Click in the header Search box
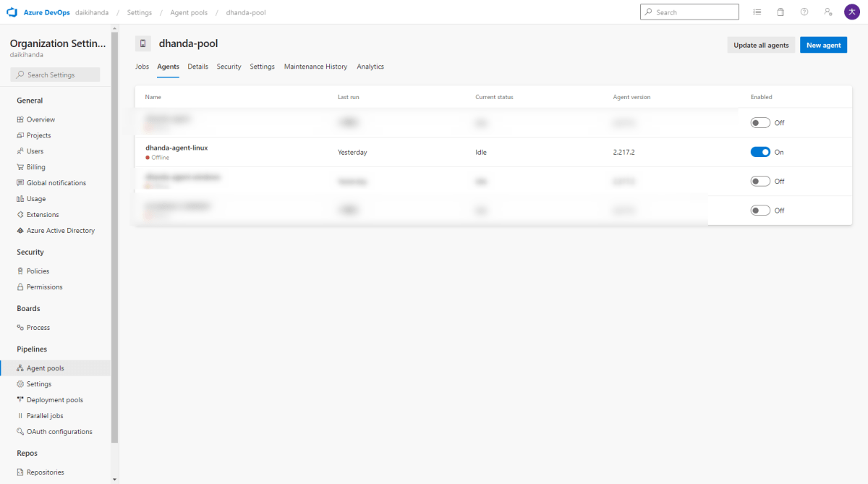 coord(689,12)
